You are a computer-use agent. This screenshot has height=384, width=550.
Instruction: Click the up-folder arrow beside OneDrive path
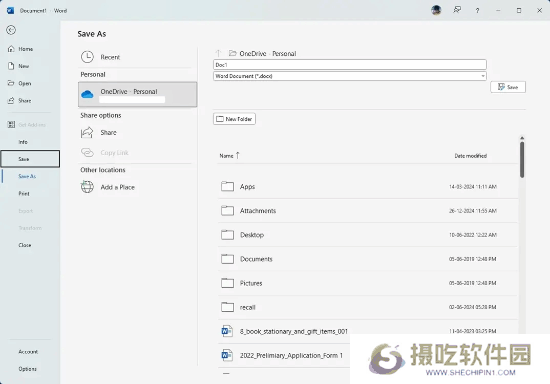tap(218, 53)
